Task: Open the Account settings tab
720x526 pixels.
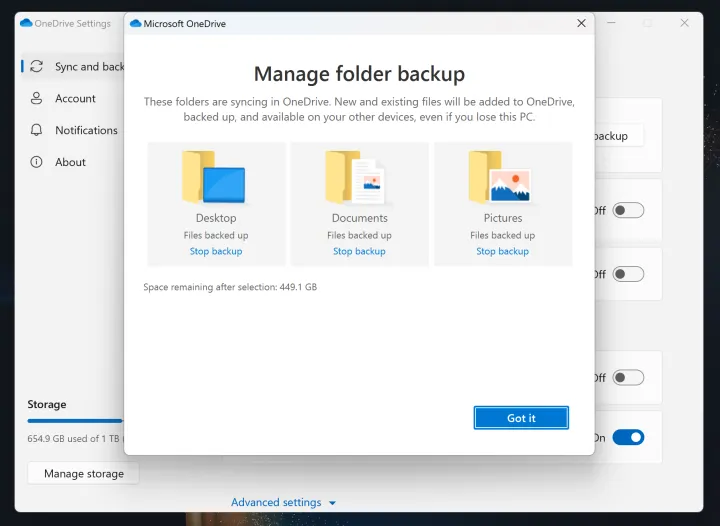Action: 75,98
